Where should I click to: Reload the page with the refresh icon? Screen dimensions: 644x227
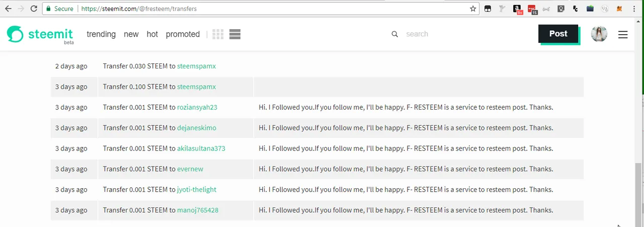pos(34,9)
